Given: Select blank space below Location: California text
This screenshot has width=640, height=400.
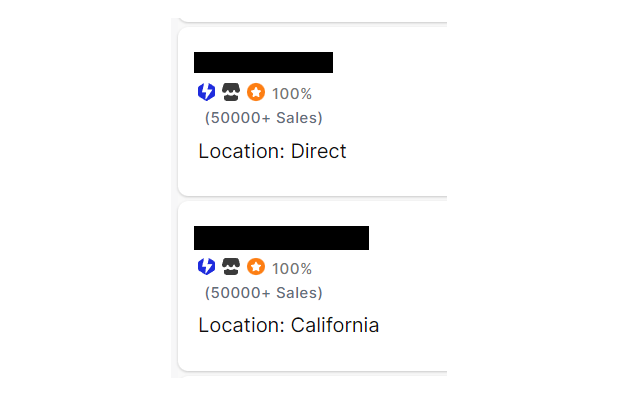Looking at the screenshot, I should tap(313, 352).
